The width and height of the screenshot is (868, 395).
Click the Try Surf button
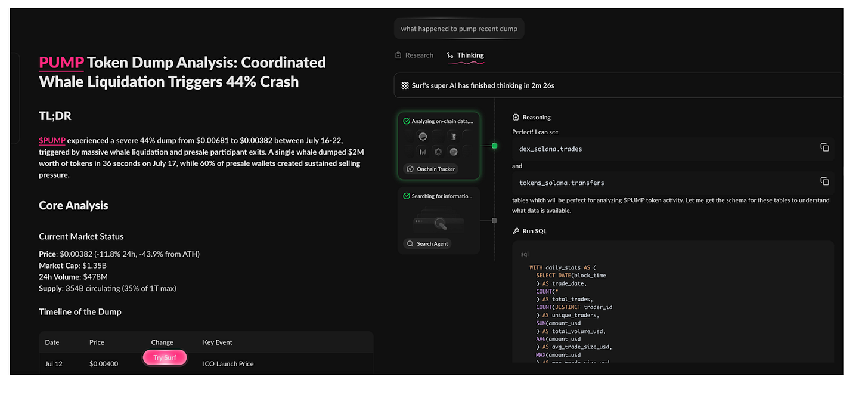tap(165, 358)
